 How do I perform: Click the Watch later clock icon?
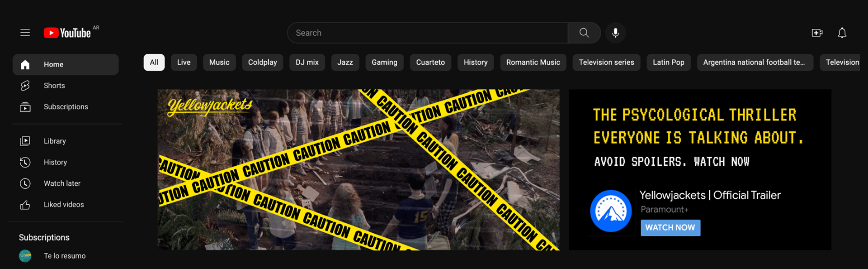tap(25, 183)
